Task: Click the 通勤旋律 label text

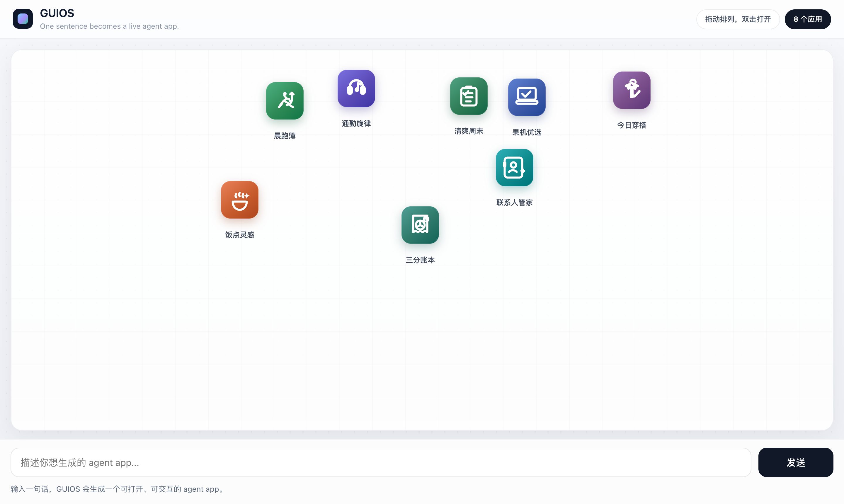Action: 356,124
